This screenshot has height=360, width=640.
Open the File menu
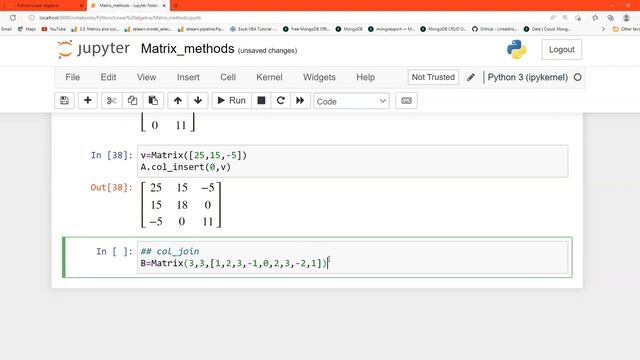tap(73, 77)
